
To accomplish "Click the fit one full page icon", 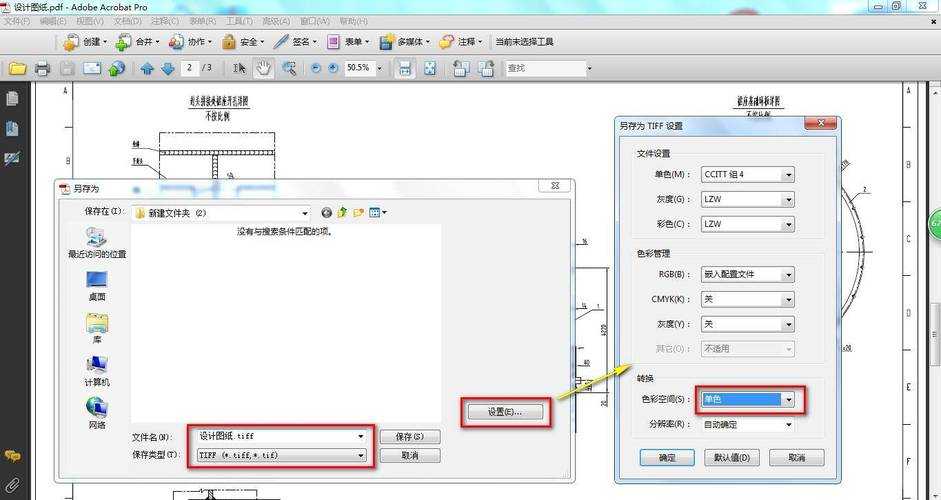I will [430, 68].
